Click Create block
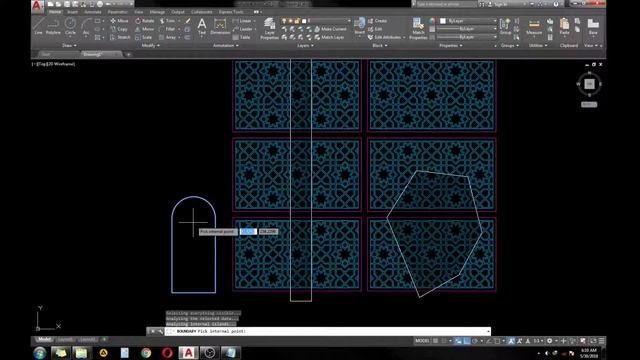 click(x=378, y=20)
